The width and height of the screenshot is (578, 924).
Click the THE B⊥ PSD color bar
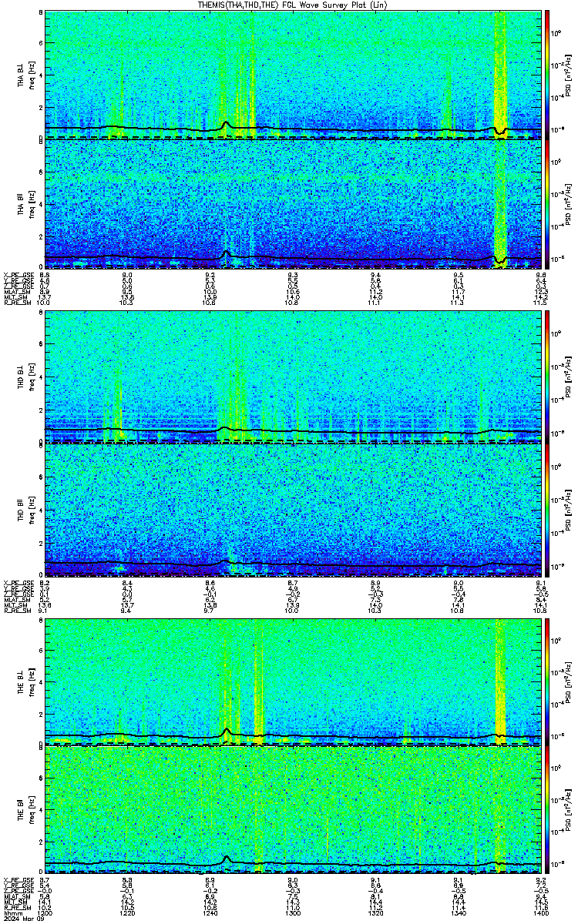[x=547, y=681]
